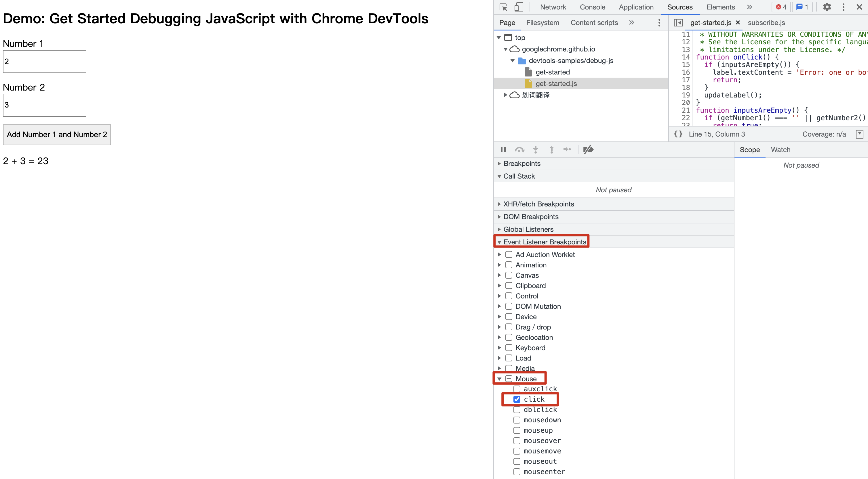Toggle the device toolbar icon

519,7
